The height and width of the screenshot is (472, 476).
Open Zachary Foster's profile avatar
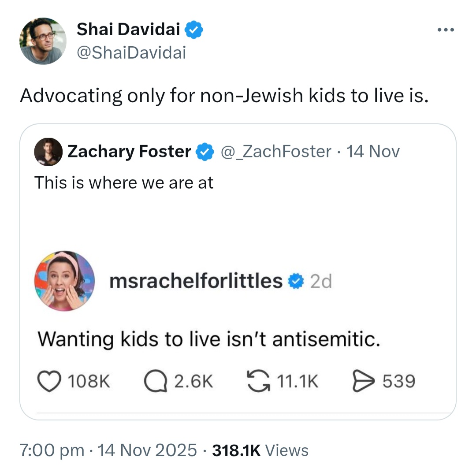pos(48,152)
